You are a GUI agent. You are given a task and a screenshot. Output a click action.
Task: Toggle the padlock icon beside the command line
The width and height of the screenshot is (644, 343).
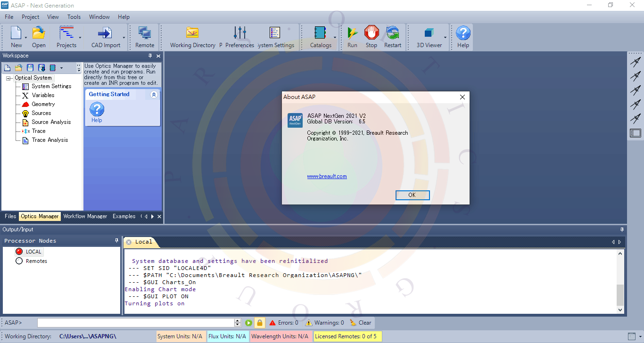point(259,323)
